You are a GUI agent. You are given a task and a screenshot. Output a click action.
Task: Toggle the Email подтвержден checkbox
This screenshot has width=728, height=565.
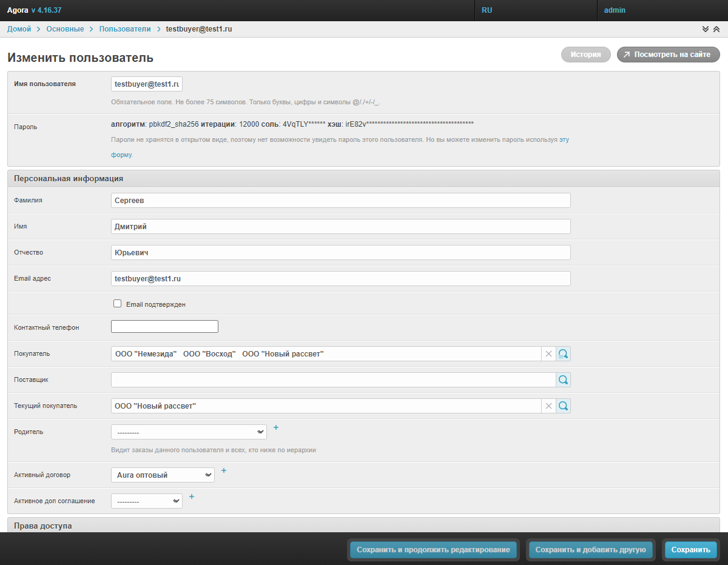pyautogui.click(x=118, y=304)
